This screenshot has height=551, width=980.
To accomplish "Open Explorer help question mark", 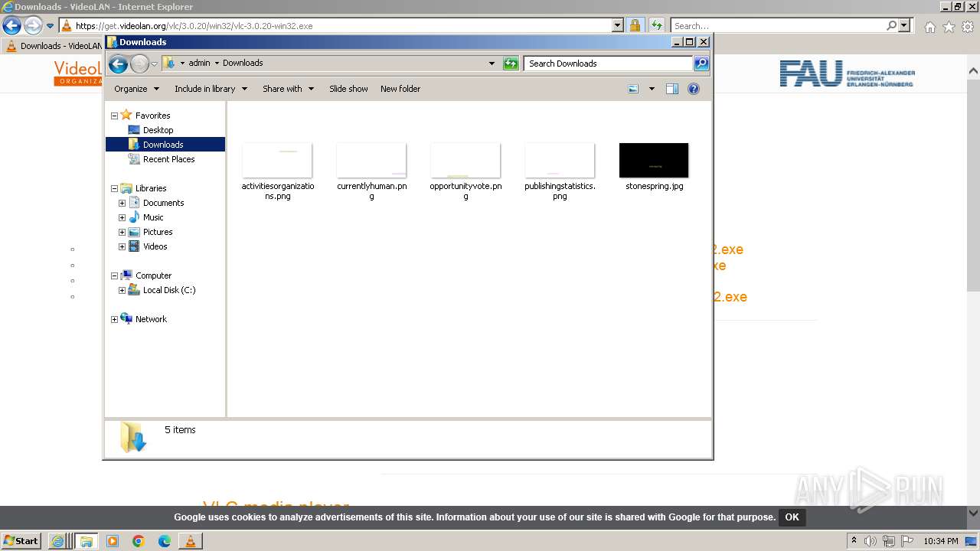I will point(694,89).
